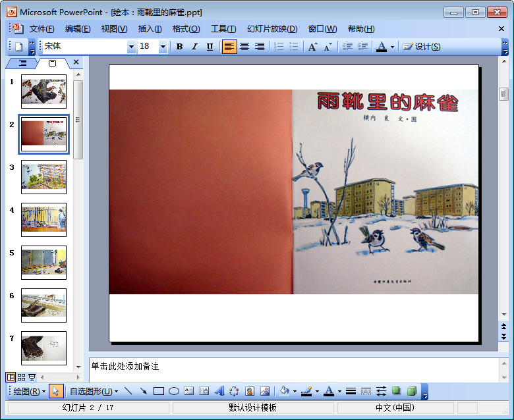Insert Clip Art
The height and width of the screenshot is (420, 514).
coord(250,391)
